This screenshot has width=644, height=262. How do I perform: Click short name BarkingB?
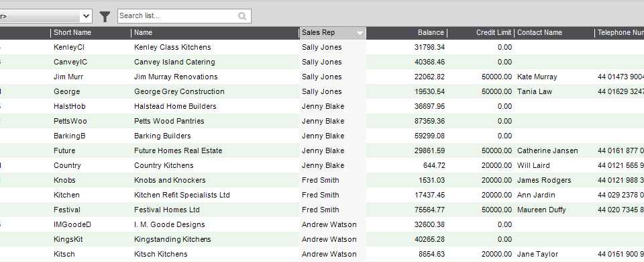click(69, 136)
